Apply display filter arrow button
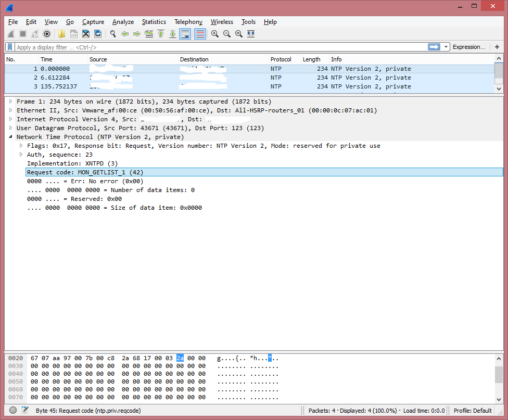 [x=434, y=47]
